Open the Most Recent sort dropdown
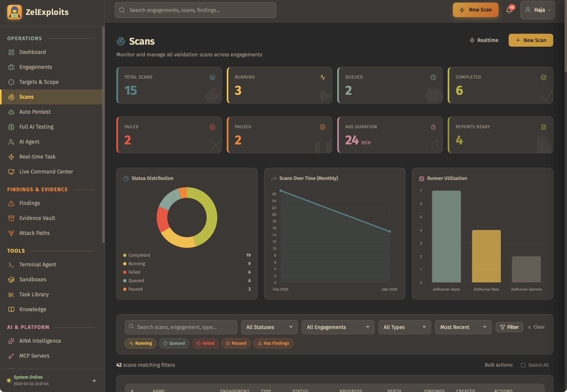 pos(463,327)
